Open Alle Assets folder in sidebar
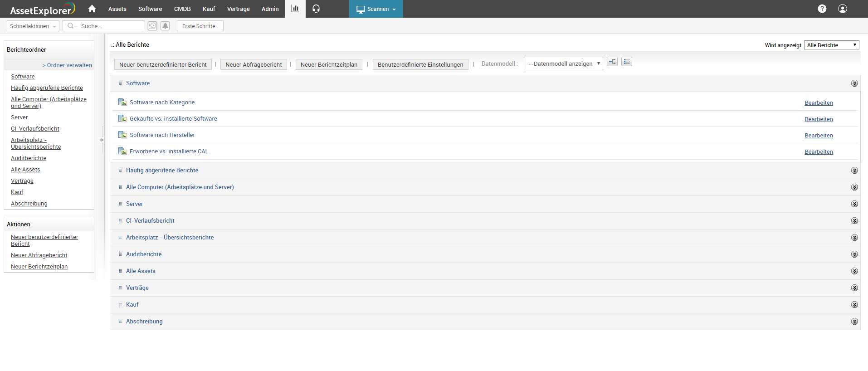The height and width of the screenshot is (371, 868). pyautogui.click(x=25, y=170)
